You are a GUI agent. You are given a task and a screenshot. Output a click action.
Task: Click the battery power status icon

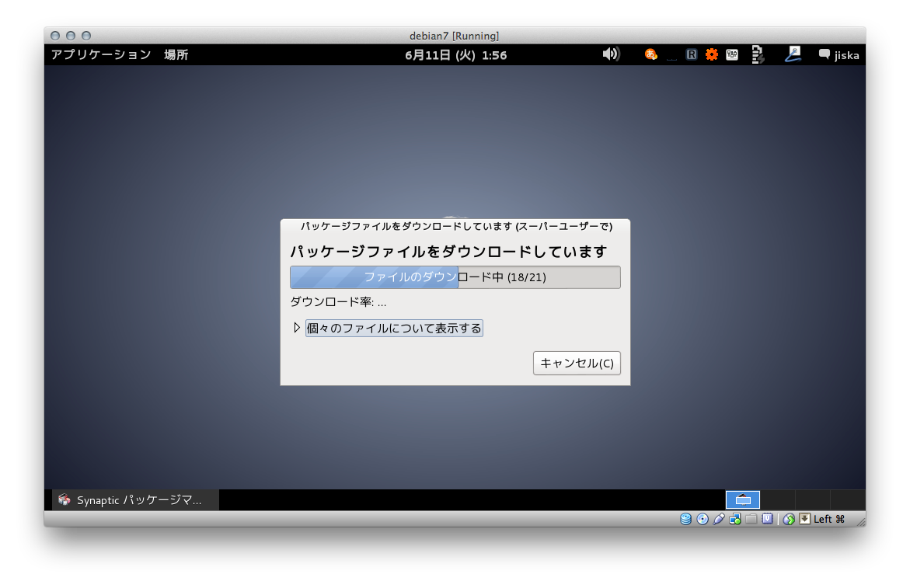pos(758,54)
